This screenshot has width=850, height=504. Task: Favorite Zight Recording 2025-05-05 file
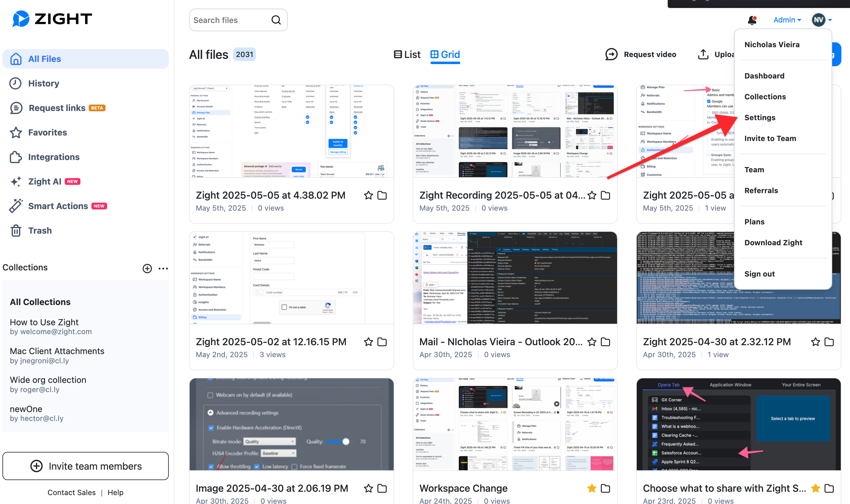coord(592,195)
